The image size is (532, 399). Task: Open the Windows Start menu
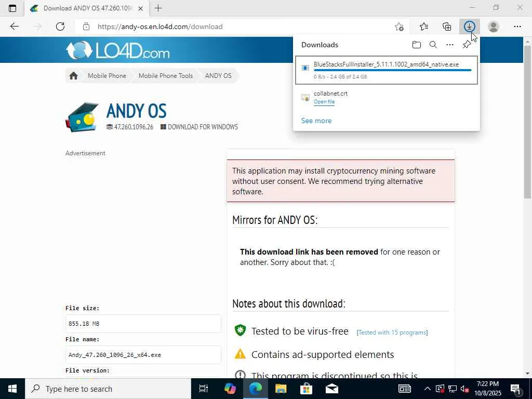(12, 389)
